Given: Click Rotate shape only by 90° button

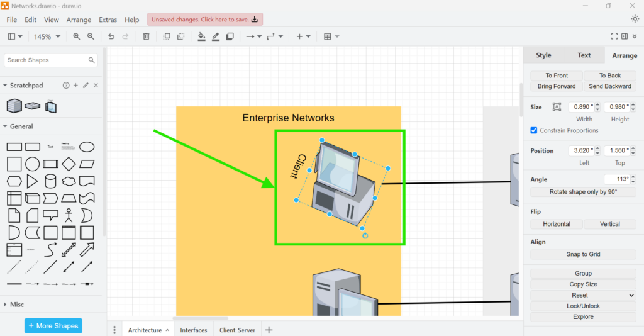Looking at the screenshot, I should 583,192.
